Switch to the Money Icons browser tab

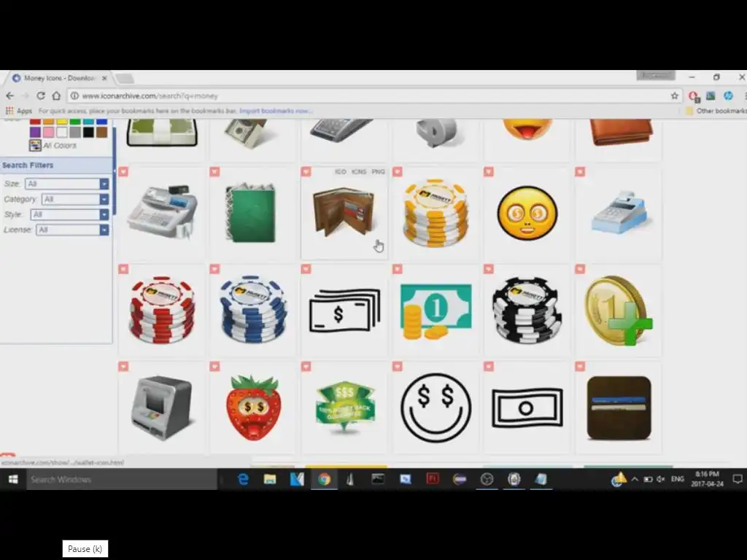click(60, 78)
